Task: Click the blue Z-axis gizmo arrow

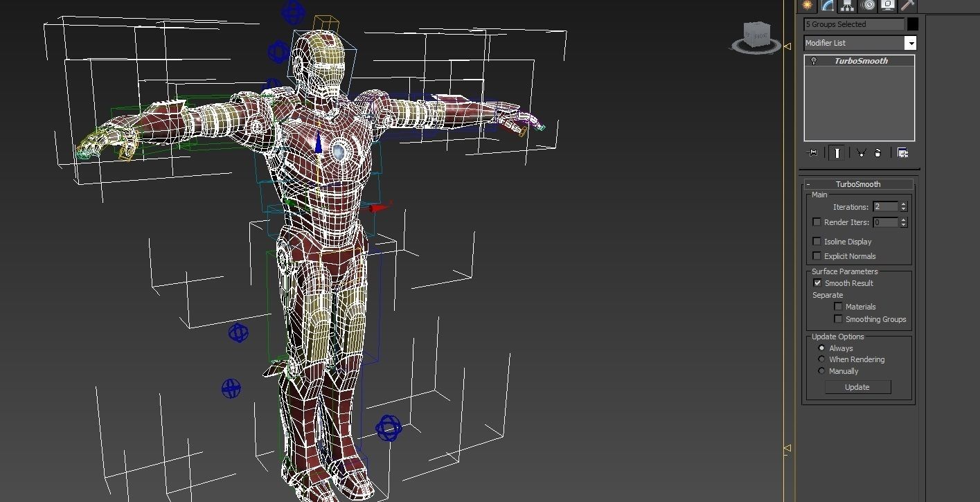Action: coord(319,142)
